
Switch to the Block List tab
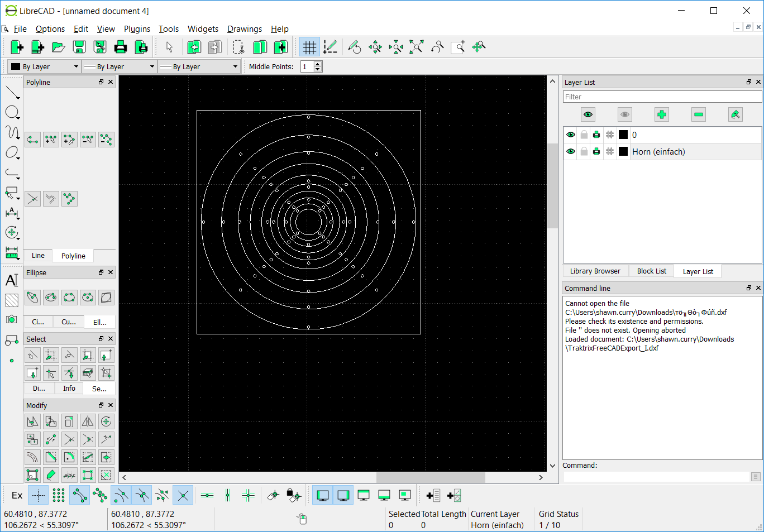coord(651,271)
